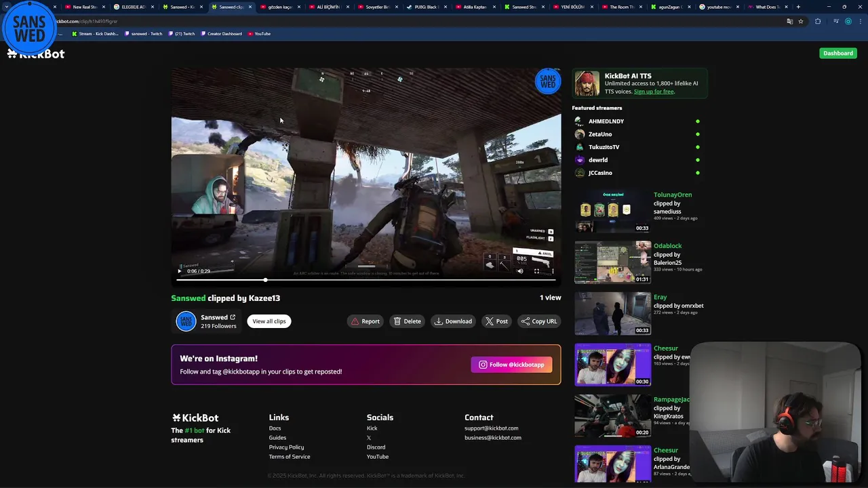Screen dimensions: 868x488
Task: Click the Sanswed avatar beside follower count
Action: [x=186, y=321]
